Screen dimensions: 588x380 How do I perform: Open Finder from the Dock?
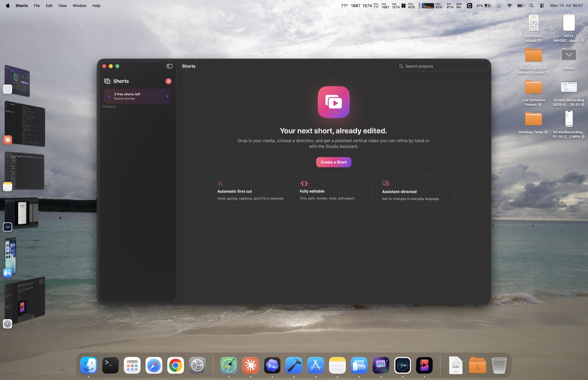pyautogui.click(x=89, y=365)
